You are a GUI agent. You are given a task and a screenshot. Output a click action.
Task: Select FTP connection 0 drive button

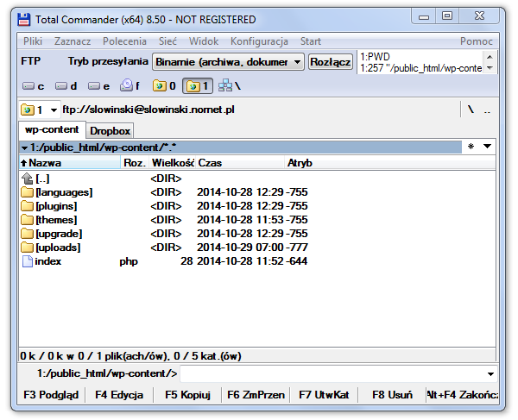(x=164, y=86)
